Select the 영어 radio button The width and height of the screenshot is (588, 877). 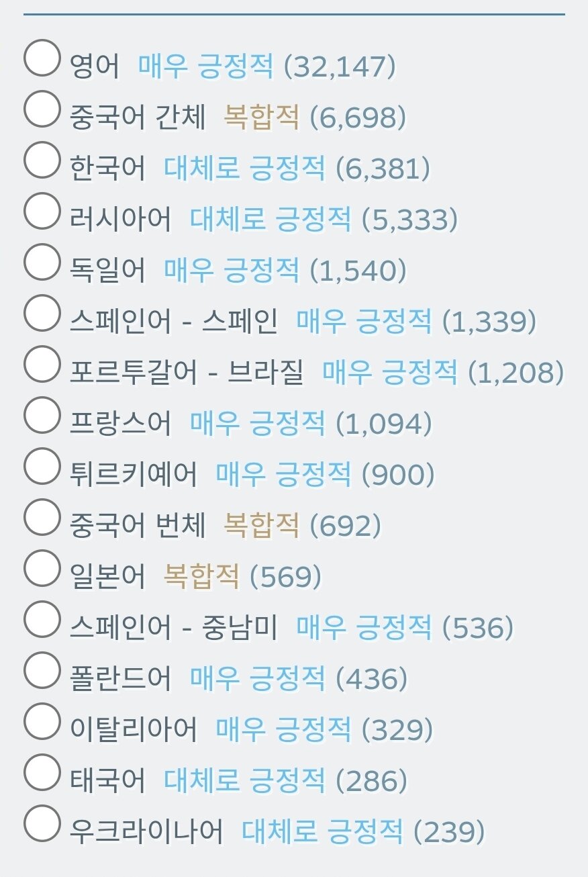click(42, 58)
